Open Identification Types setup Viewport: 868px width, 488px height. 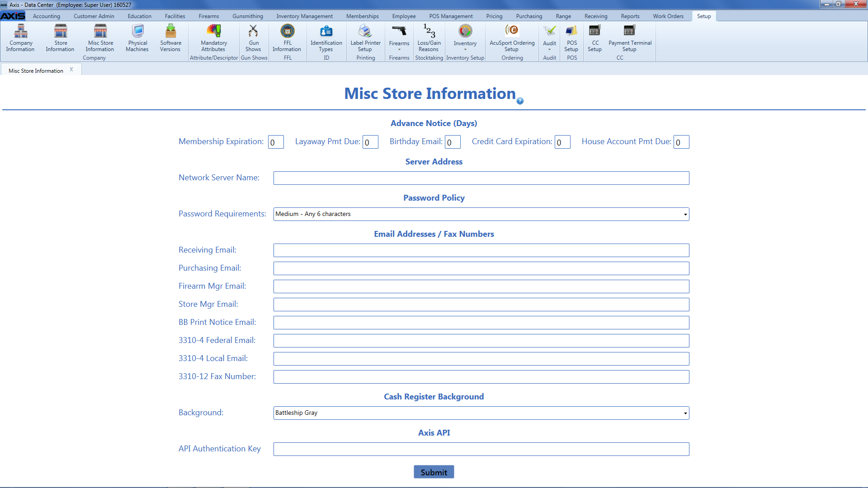click(326, 38)
